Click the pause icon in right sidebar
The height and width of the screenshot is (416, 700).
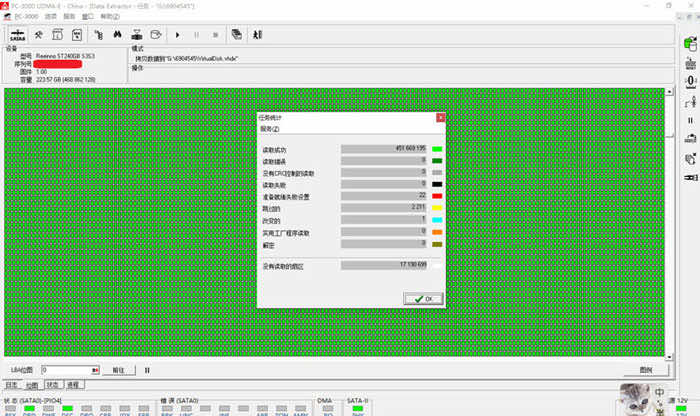(x=689, y=120)
